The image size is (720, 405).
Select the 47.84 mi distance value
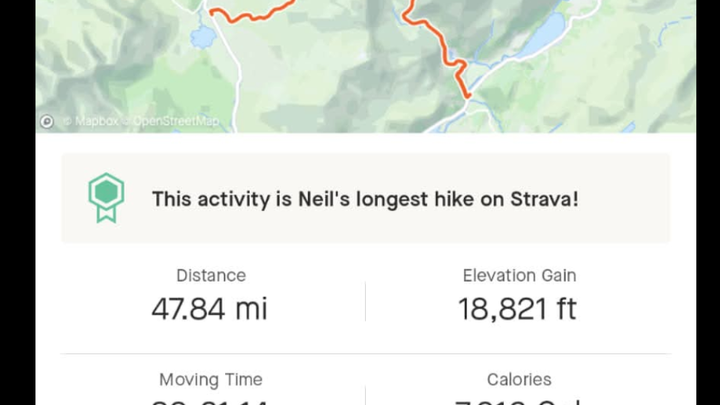point(210,308)
